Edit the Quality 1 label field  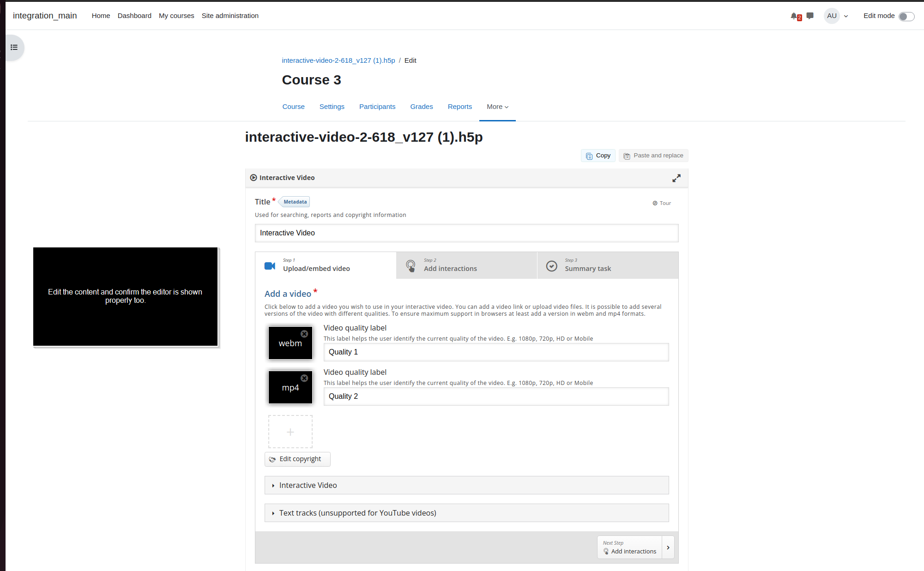click(496, 352)
